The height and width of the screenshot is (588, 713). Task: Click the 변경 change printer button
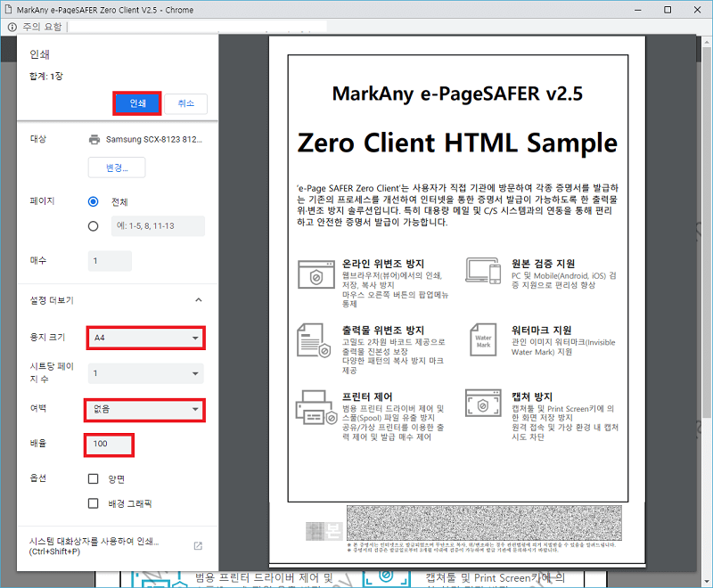coord(116,167)
